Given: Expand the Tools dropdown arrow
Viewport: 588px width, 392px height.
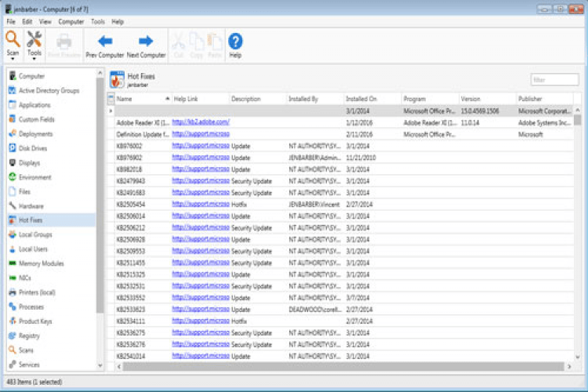Looking at the screenshot, I should (x=34, y=60).
